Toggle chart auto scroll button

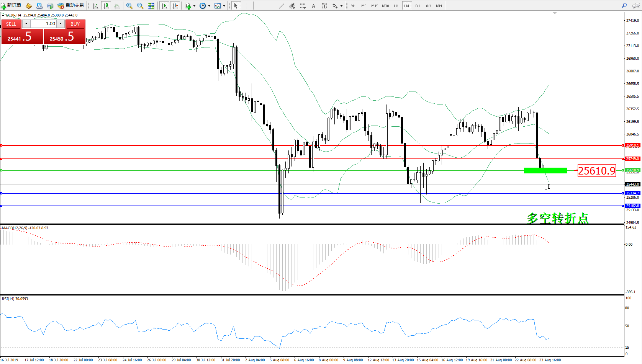(x=164, y=6)
